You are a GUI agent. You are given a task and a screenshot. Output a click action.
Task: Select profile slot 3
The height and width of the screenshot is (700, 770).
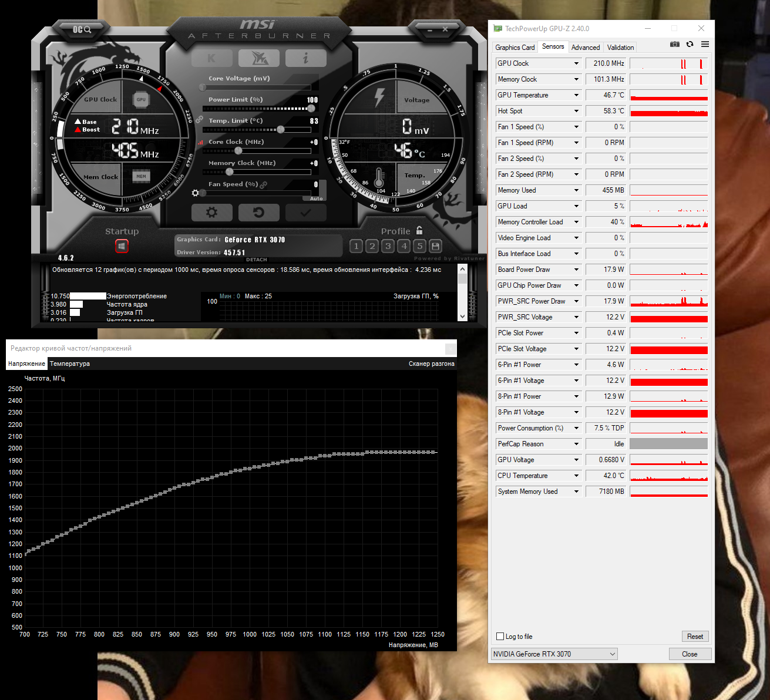click(x=388, y=246)
